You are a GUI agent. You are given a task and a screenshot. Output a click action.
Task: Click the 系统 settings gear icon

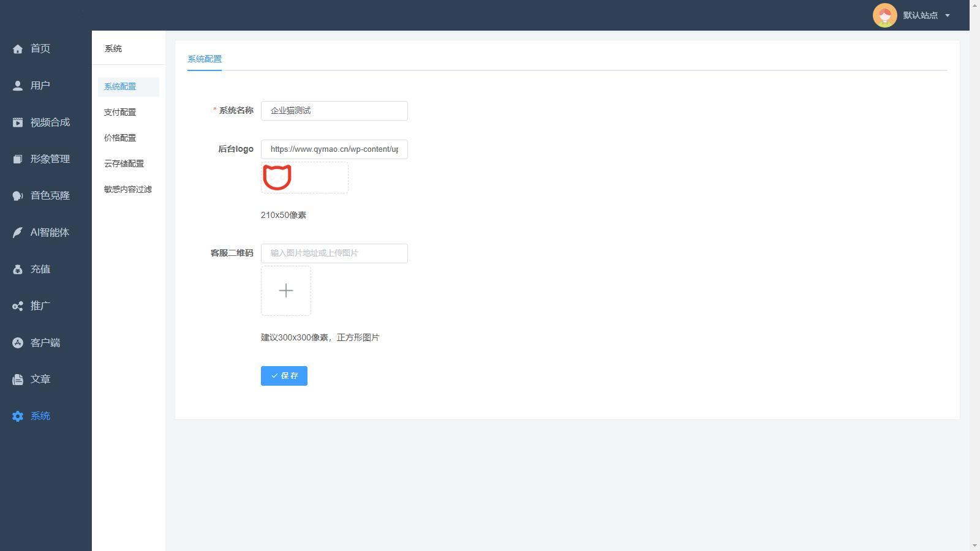coord(17,416)
